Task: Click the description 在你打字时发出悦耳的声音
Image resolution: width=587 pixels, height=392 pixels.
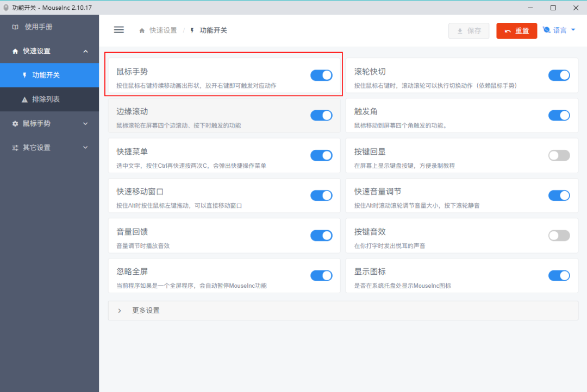Action: 390,246
